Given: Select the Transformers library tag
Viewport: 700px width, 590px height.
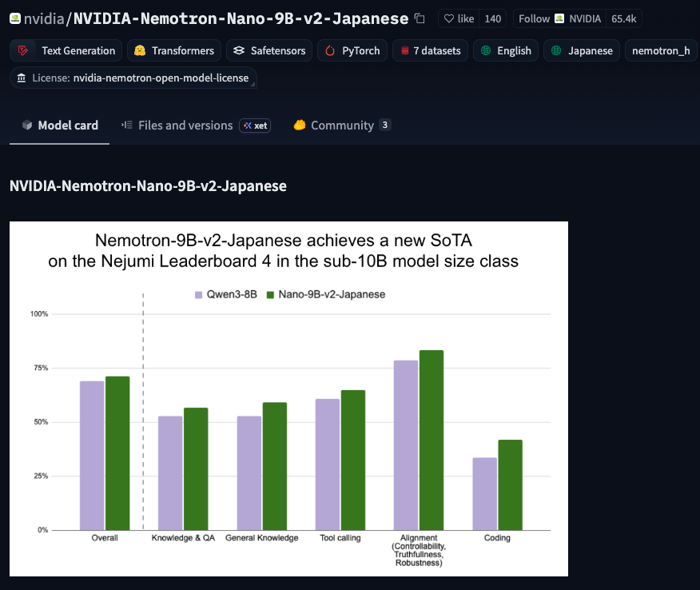Looking at the screenshot, I should pos(174,50).
